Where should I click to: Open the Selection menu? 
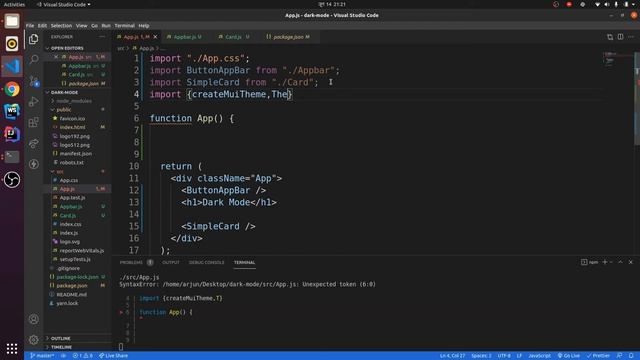pos(61,25)
